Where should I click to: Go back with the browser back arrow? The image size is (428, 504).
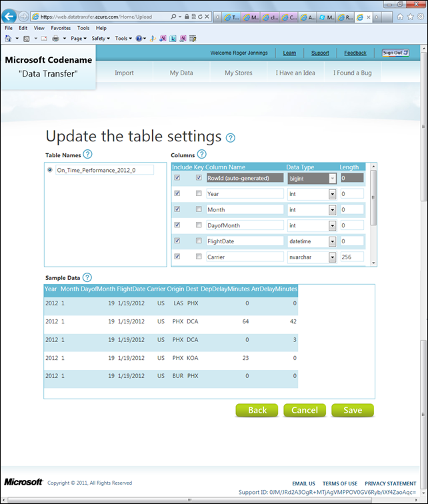pyautogui.click(x=9, y=17)
